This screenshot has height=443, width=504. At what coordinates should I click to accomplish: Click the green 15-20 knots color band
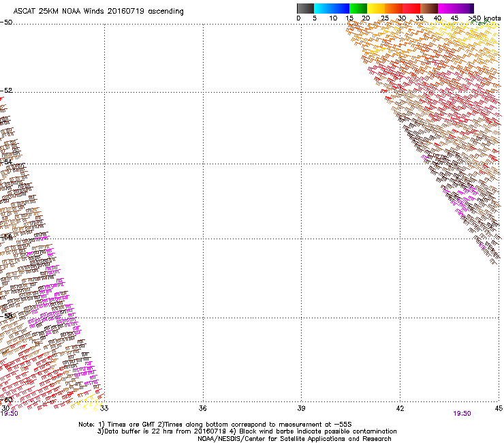pyautogui.click(x=358, y=8)
